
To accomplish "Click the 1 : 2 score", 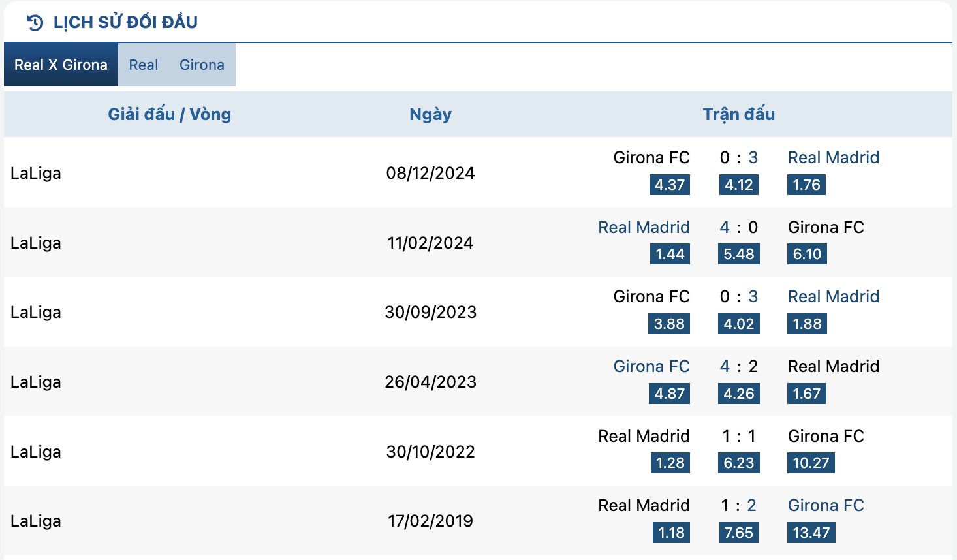I will [739, 505].
